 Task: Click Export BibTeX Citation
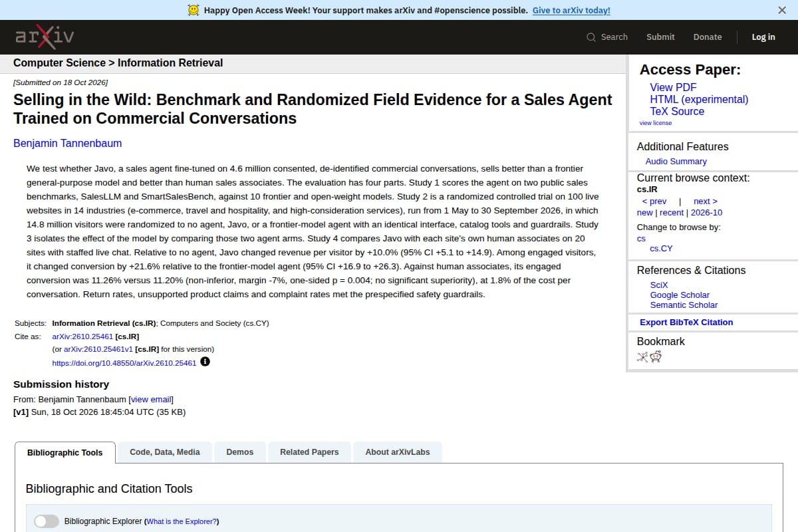click(686, 322)
